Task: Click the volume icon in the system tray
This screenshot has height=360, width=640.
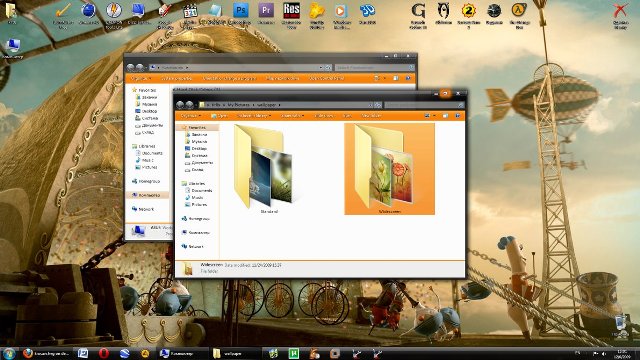Action: (604, 354)
